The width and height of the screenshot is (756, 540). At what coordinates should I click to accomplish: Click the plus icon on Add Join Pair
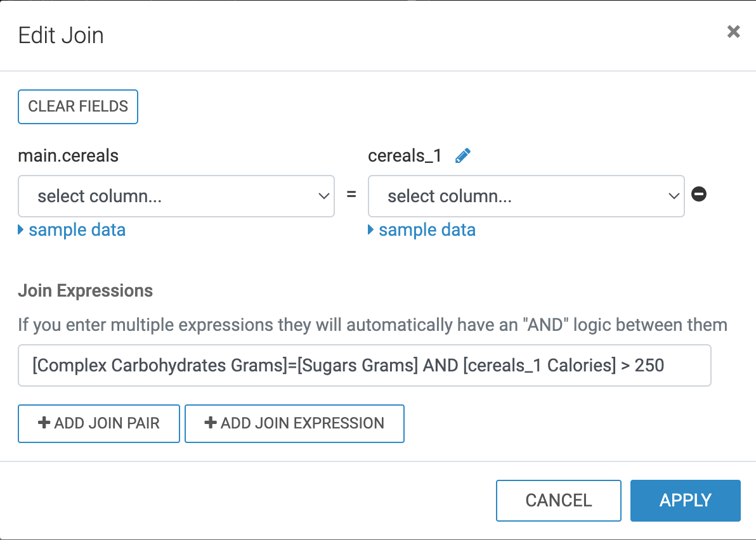[44, 423]
